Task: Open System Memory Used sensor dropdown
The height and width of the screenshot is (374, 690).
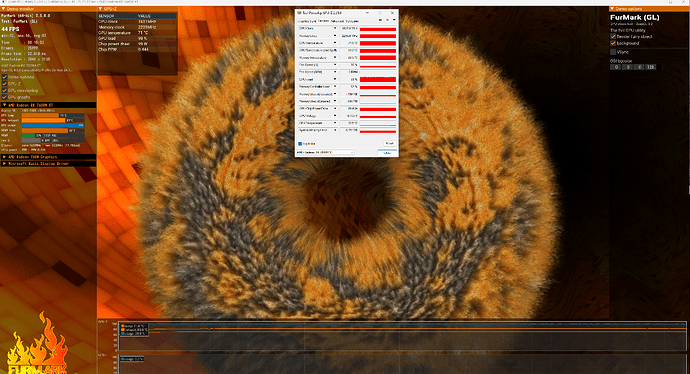Action: point(335,130)
